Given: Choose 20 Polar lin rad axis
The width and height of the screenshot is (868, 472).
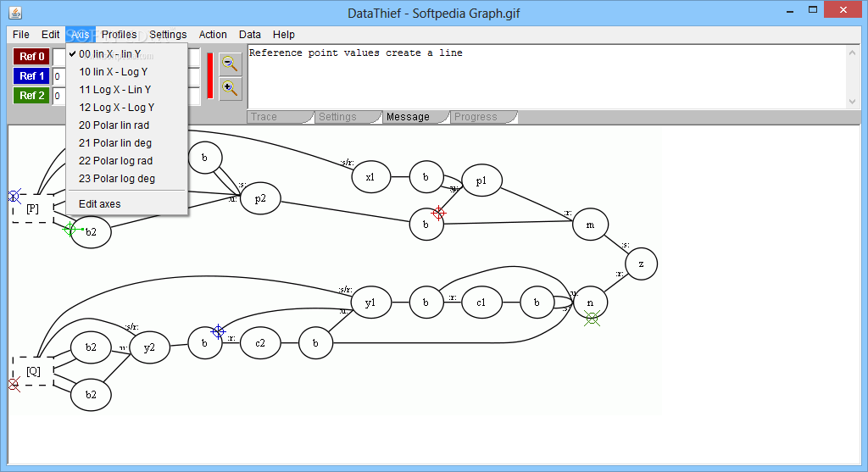Looking at the screenshot, I should [127, 125].
